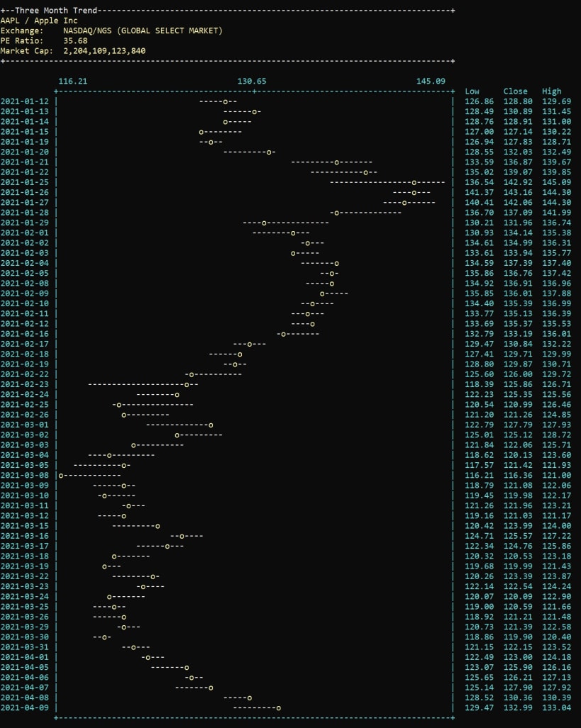Click the high value 145.09 in the 2021-01-25 row
The image size is (581, 728).
click(556, 182)
